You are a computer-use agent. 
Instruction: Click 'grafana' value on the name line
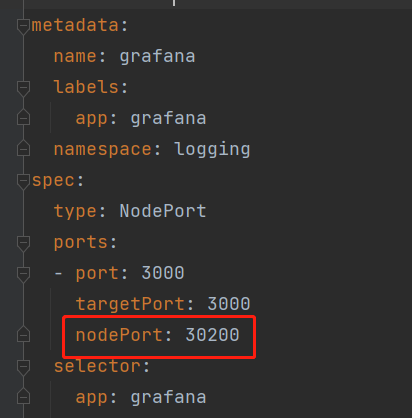[x=157, y=57]
